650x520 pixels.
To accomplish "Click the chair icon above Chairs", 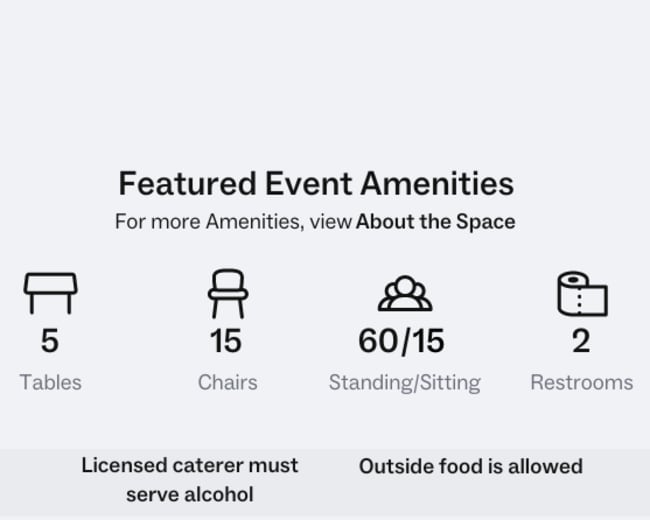I will (228, 294).
